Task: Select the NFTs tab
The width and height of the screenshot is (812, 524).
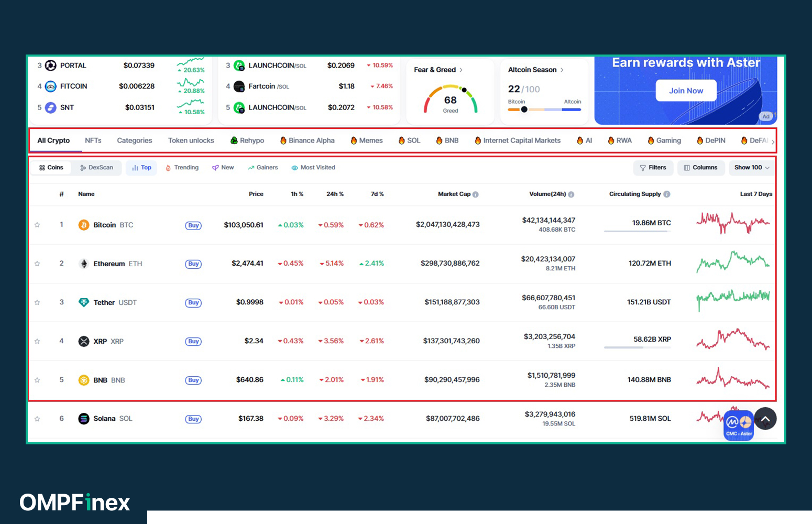Action: (x=93, y=140)
